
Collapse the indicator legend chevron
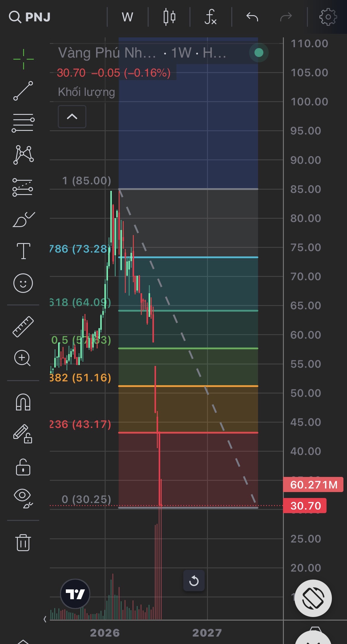(72, 117)
